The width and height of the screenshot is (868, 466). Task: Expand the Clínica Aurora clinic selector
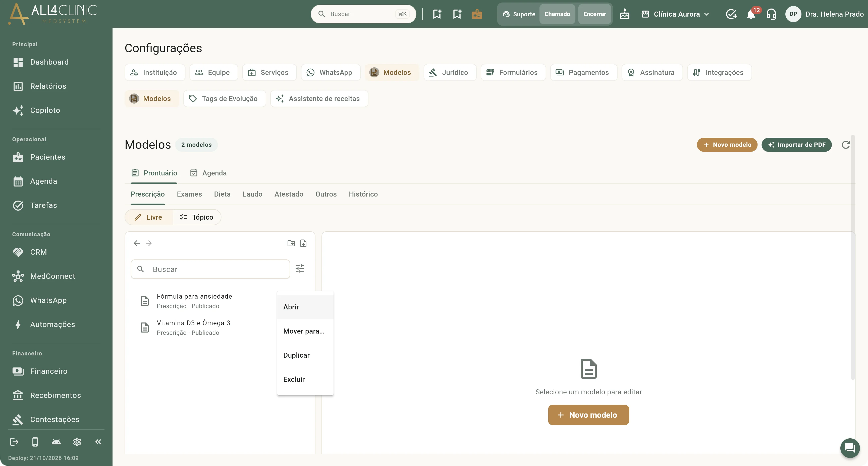tap(676, 14)
